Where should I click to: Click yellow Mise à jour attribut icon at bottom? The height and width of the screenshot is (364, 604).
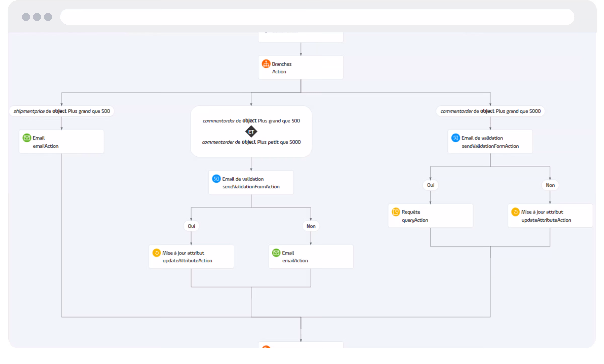pos(156,253)
